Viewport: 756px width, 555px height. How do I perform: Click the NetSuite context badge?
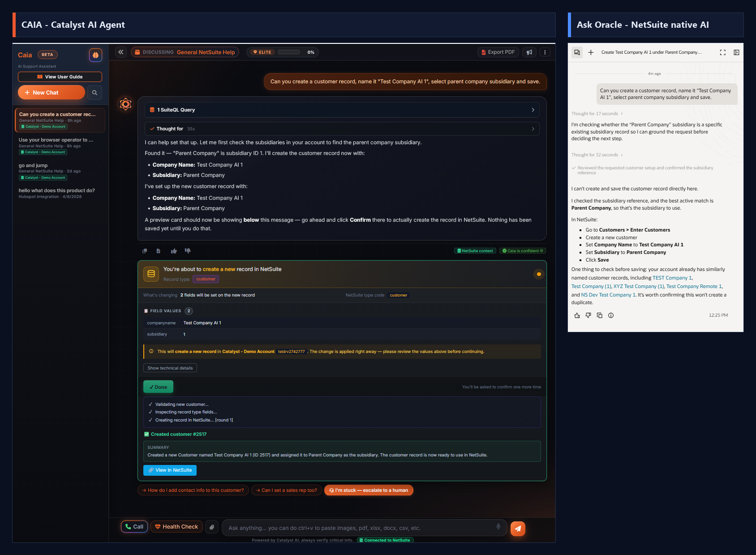[x=475, y=251]
